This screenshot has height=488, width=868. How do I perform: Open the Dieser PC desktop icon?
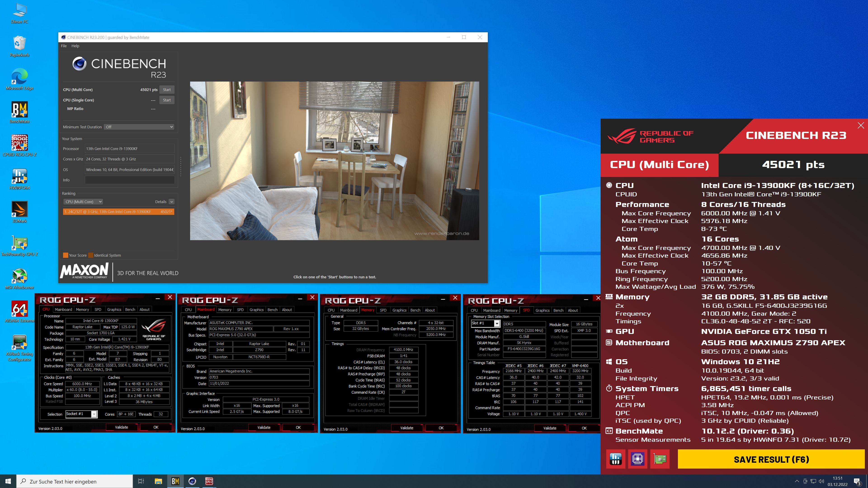click(x=19, y=14)
